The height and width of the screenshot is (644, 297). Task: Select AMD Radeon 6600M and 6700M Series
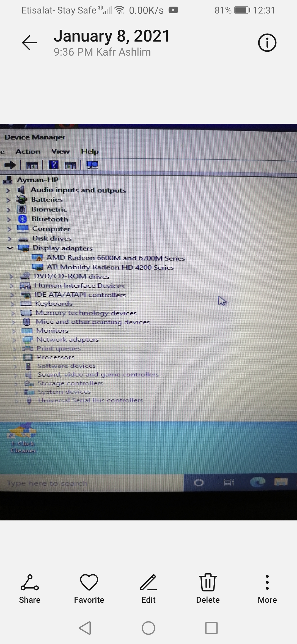[x=116, y=258]
